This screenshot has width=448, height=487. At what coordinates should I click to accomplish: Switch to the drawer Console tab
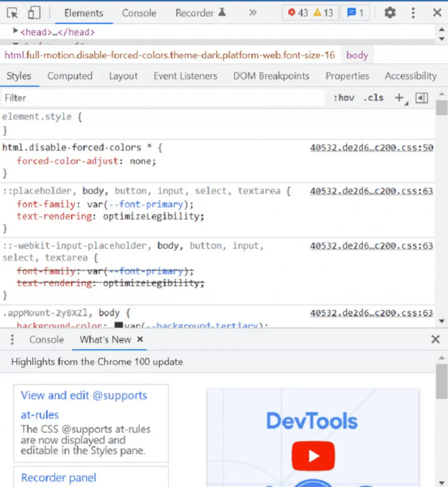(47, 340)
